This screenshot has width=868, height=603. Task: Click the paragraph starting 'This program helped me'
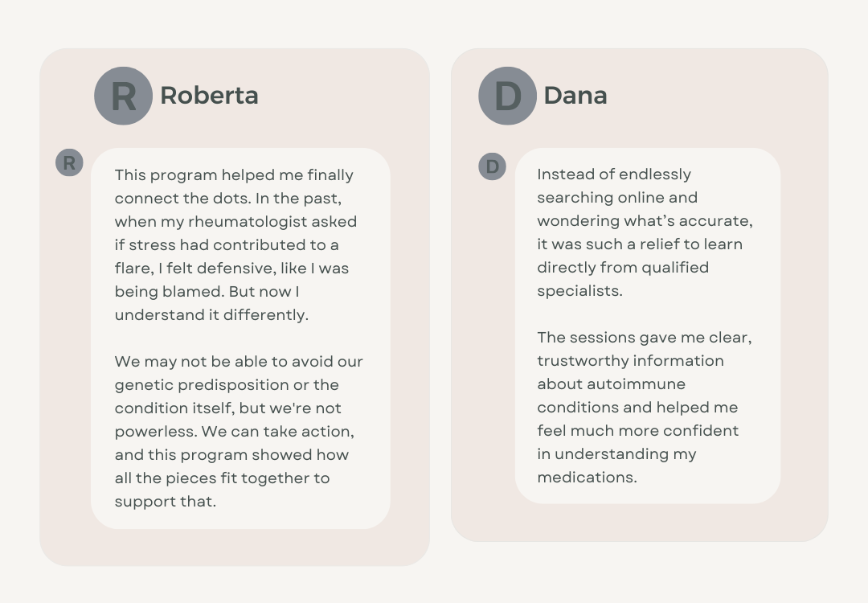(x=236, y=244)
